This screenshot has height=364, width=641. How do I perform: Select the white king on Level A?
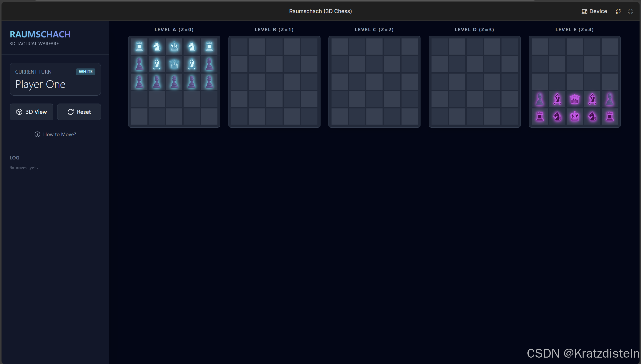click(x=174, y=47)
